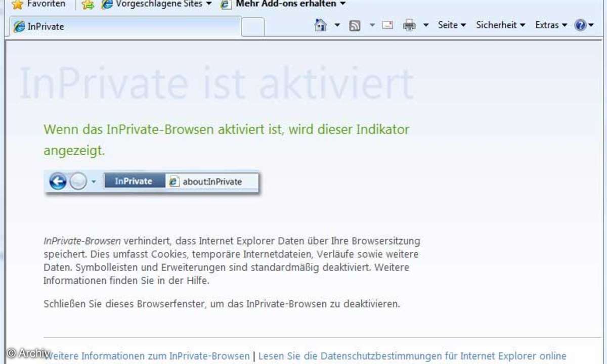Viewport: 607px width, 364px height.
Task: Click the 'InPrivate ist aktiviert' heading
Action: pyautogui.click(x=216, y=82)
